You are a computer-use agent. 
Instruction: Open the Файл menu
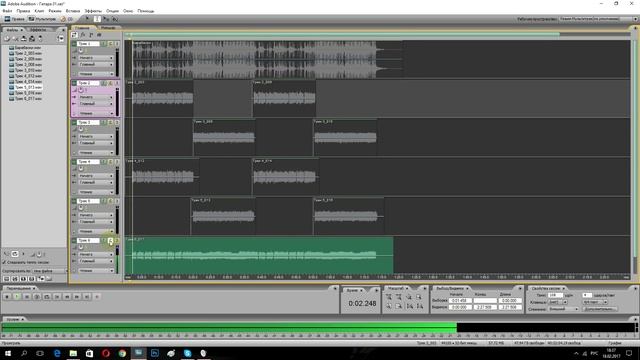pyautogui.click(x=7, y=11)
